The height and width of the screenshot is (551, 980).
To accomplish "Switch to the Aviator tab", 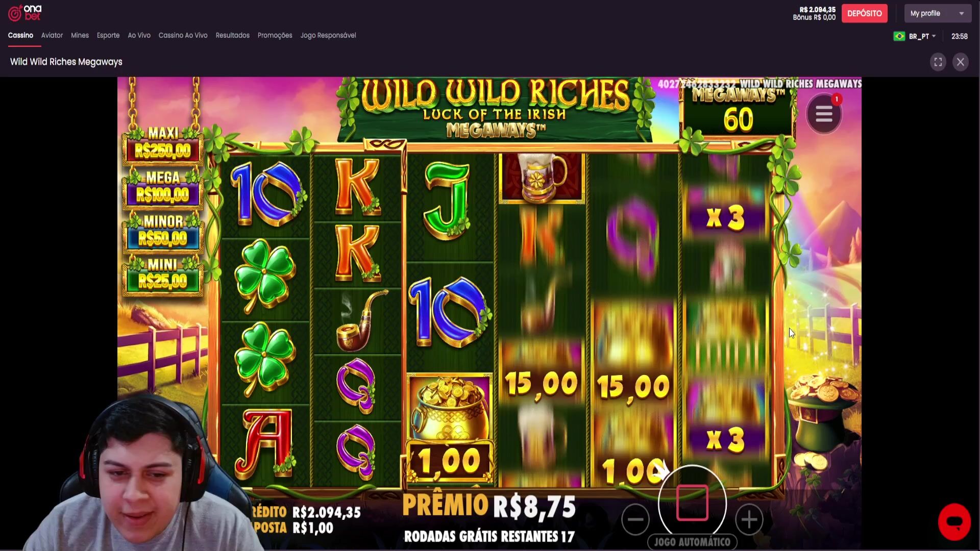I will point(52,35).
